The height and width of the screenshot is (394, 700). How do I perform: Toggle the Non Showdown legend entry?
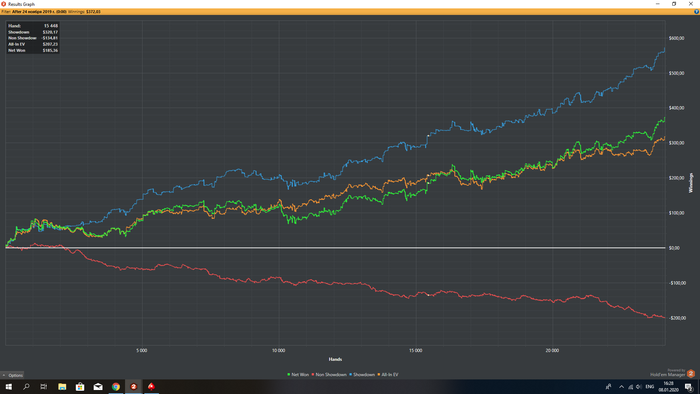click(329, 375)
